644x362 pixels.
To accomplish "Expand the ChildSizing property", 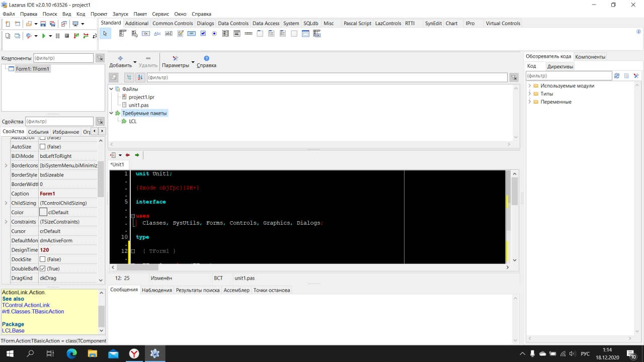I will pyautogui.click(x=6, y=203).
